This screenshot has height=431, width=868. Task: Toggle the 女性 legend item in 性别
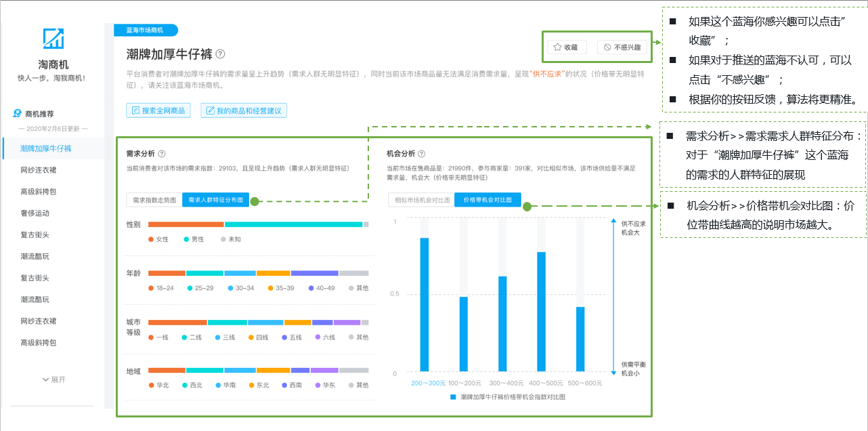click(x=158, y=239)
